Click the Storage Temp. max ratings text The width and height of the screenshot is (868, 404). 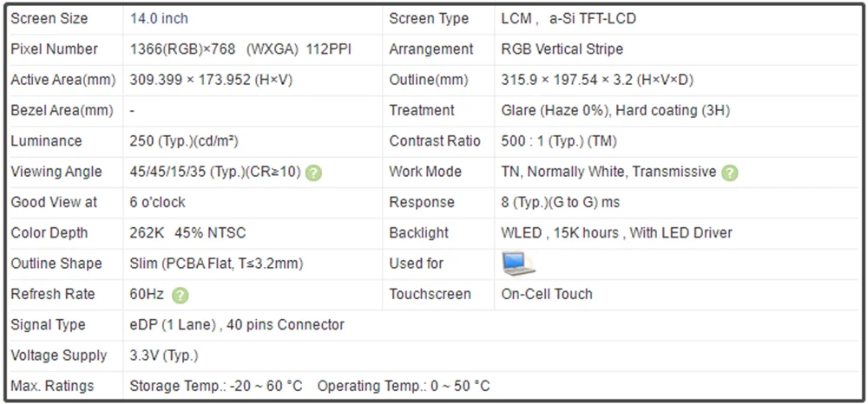click(216, 386)
